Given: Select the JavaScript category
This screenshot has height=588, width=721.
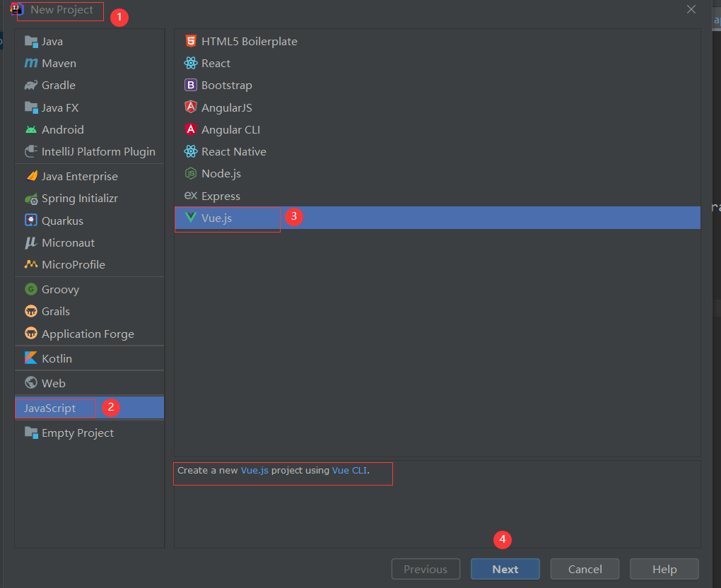Looking at the screenshot, I should (x=89, y=408).
